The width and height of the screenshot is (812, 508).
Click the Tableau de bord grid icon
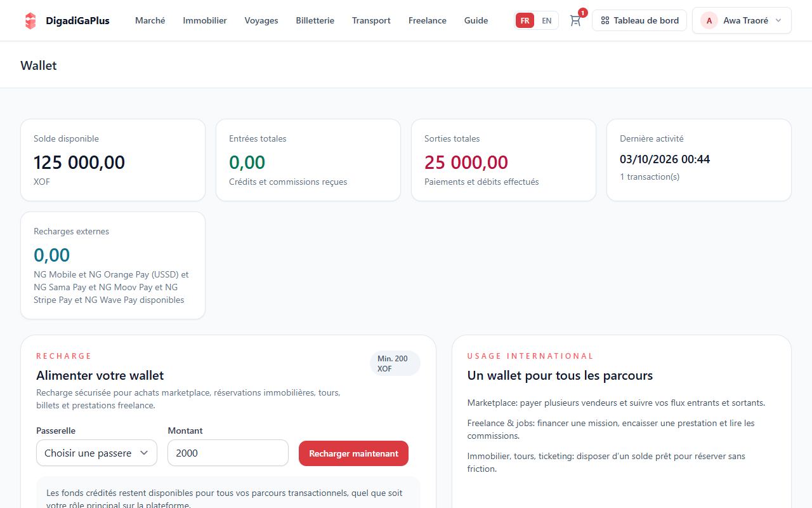pyautogui.click(x=605, y=20)
